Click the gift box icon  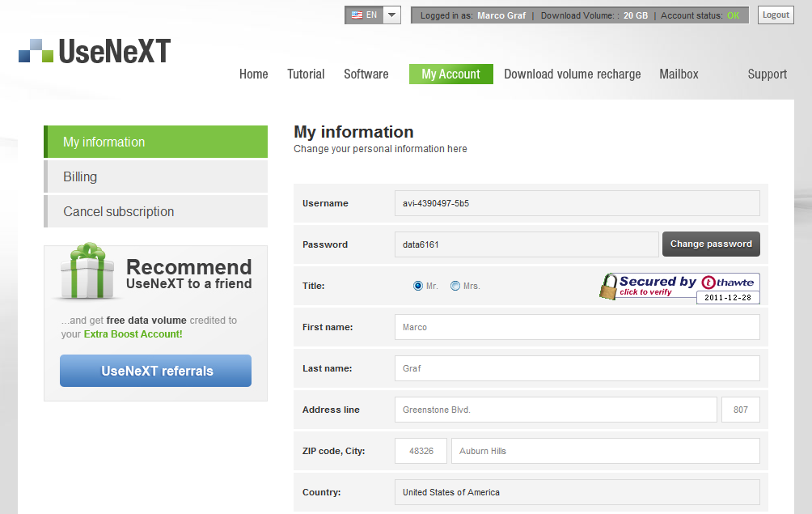pos(87,270)
